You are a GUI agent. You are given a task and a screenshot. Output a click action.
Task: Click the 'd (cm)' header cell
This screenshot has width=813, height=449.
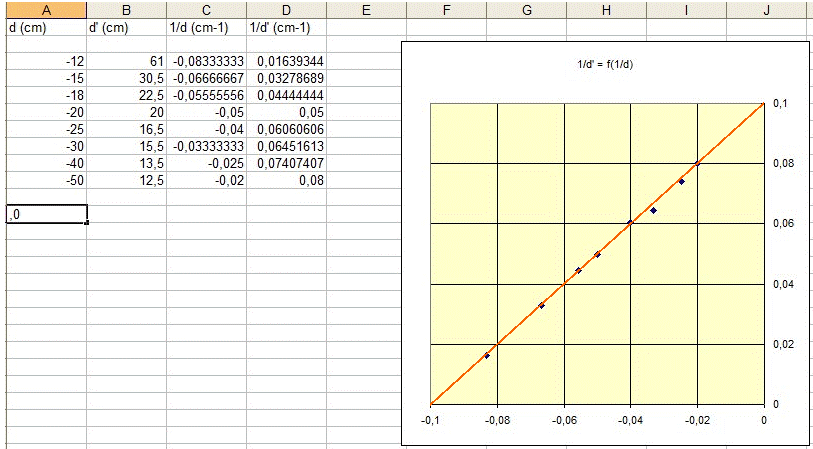[45, 27]
